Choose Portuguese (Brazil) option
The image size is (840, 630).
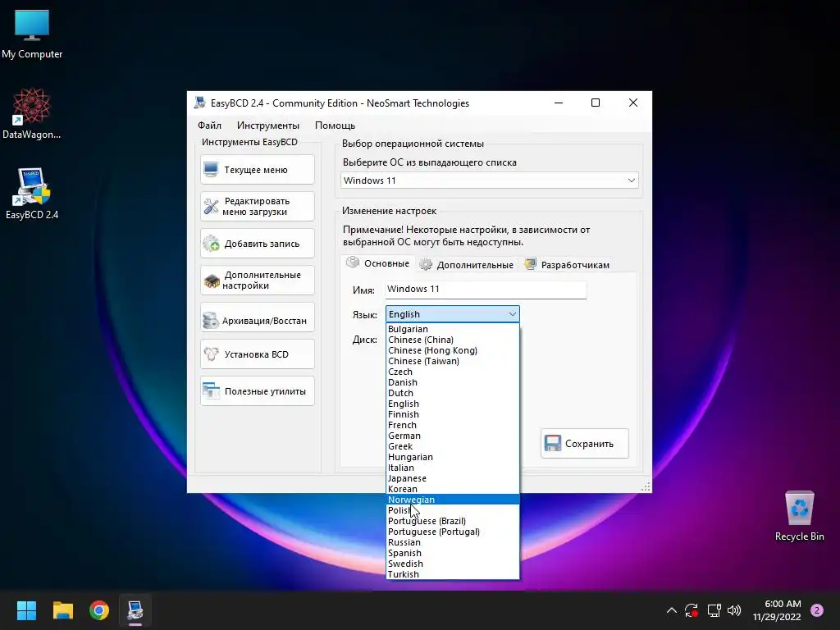coord(453,521)
